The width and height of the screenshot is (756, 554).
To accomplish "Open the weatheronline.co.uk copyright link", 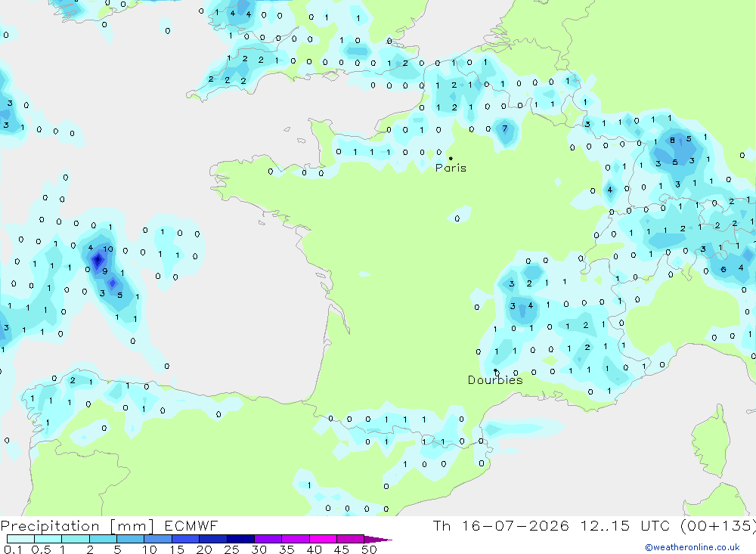I will tap(692, 547).
